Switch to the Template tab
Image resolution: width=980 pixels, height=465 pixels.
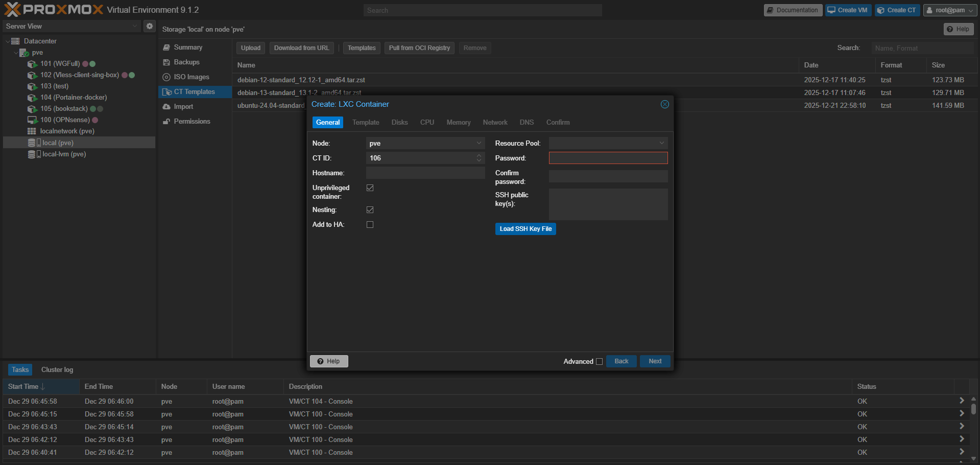pyautogui.click(x=366, y=123)
